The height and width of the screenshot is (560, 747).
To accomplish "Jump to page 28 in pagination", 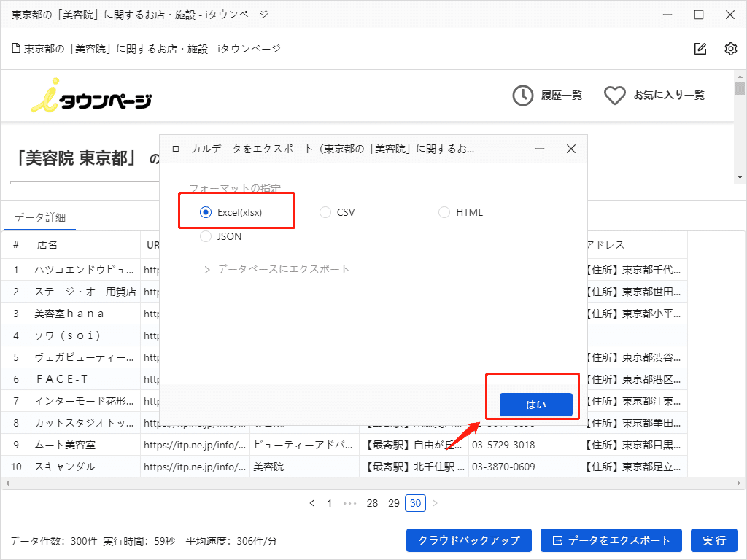I will click(x=371, y=503).
